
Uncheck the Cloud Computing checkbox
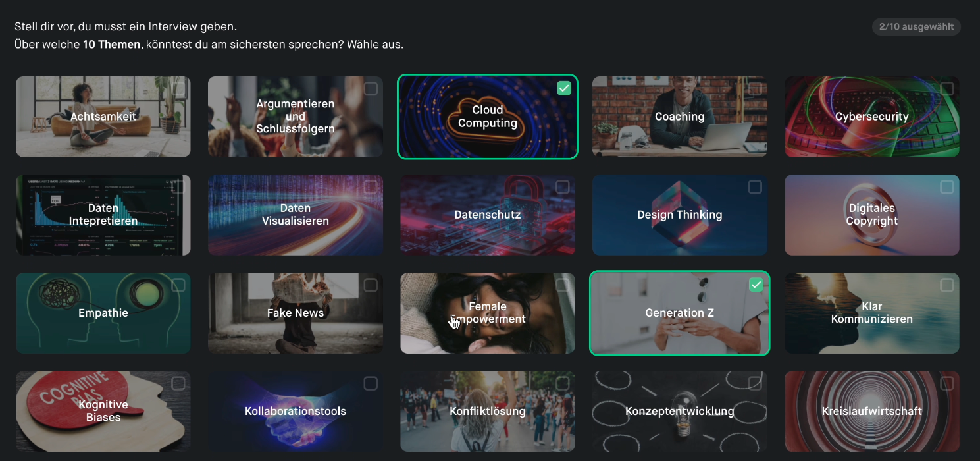coord(564,88)
